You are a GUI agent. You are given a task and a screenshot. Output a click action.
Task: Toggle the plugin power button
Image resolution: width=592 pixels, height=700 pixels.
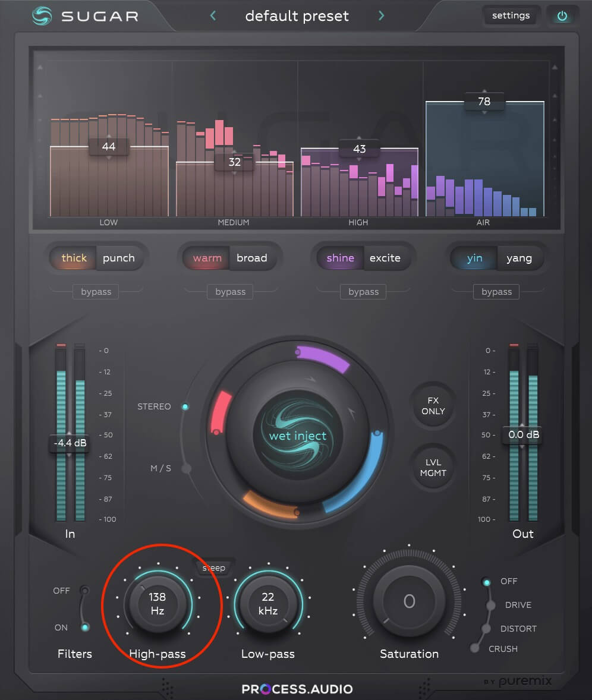pyautogui.click(x=562, y=16)
